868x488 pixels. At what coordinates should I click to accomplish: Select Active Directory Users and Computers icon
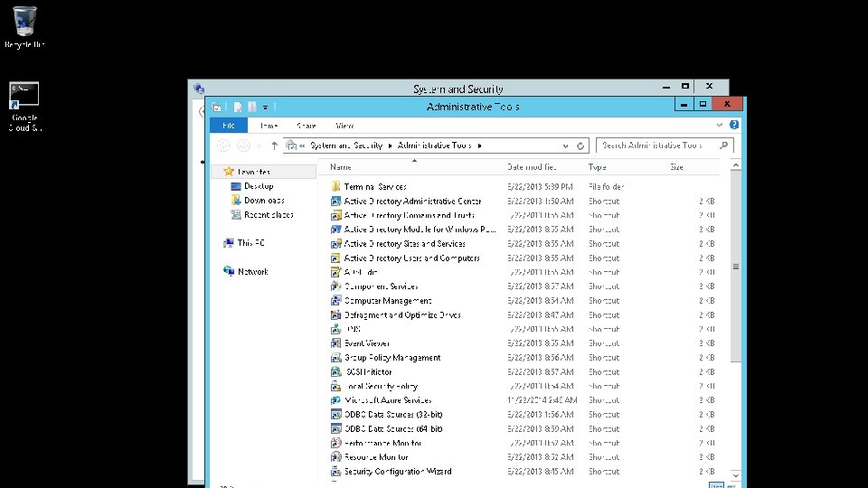tap(335, 258)
